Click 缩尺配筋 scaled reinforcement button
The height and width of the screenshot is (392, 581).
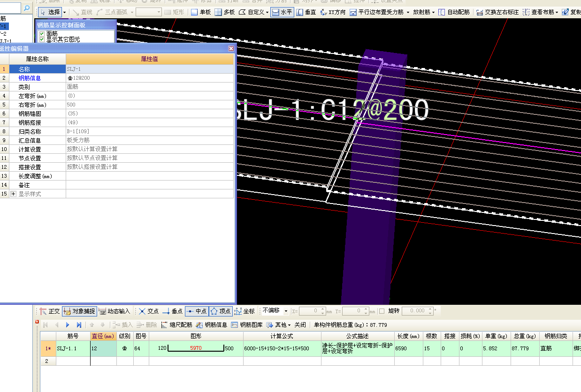pyautogui.click(x=176, y=324)
